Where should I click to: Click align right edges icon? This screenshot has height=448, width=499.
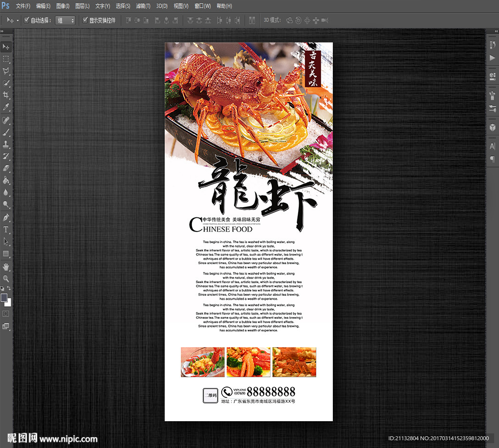175,20
